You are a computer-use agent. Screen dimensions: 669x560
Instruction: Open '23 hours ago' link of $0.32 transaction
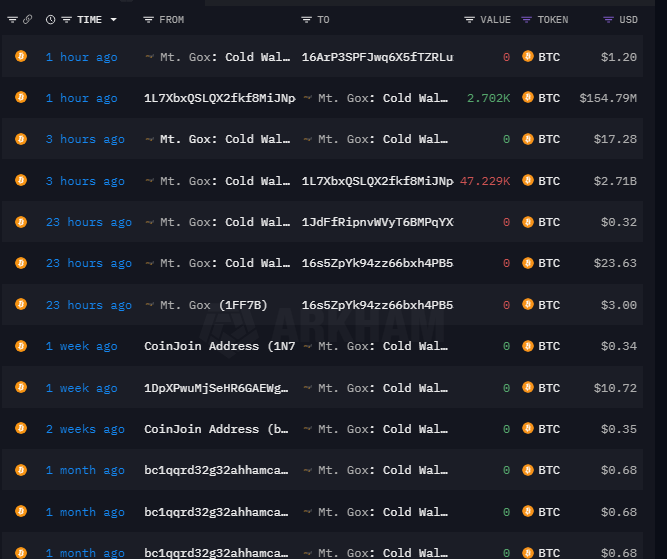pos(89,222)
